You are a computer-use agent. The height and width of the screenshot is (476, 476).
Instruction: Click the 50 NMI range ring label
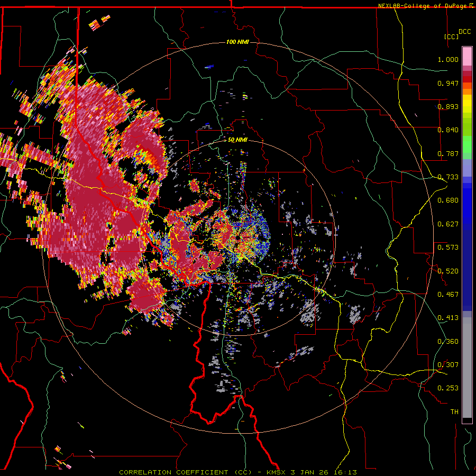(x=237, y=140)
